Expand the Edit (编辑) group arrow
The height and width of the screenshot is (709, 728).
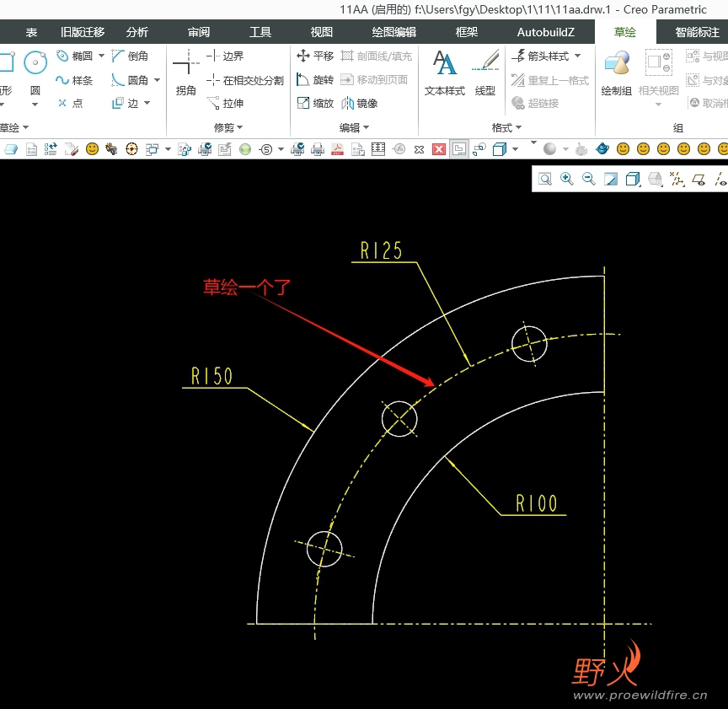pyautogui.click(x=367, y=127)
